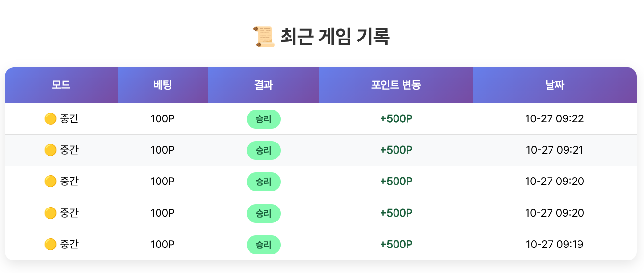Image resolution: width=644 pixels, height=273 pixels.
Task: Sort by the 결과 column header
Action: tap(263, 85)
